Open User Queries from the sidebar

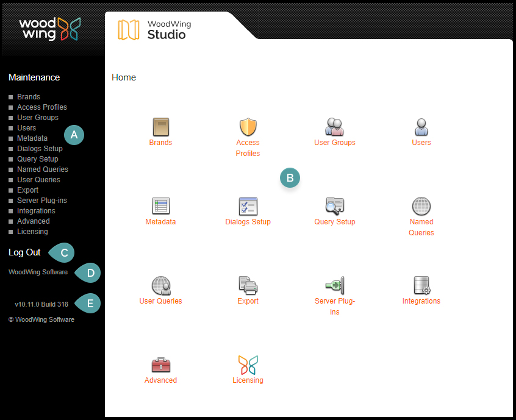pyautogui.click(x=38, y=180)
